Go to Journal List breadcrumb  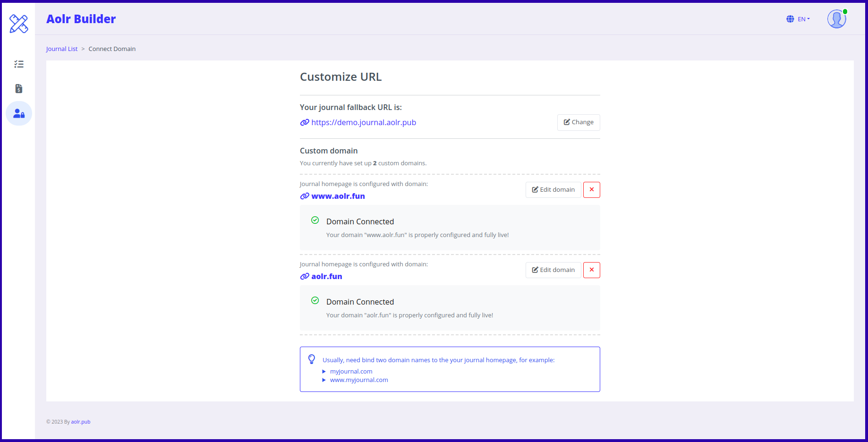(x=62, y=49)
